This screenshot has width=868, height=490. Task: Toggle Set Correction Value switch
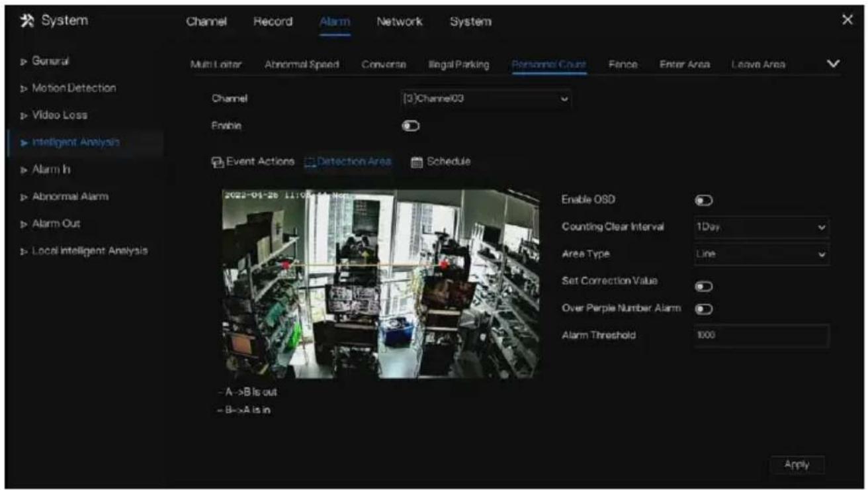click(x=703, y=285)
